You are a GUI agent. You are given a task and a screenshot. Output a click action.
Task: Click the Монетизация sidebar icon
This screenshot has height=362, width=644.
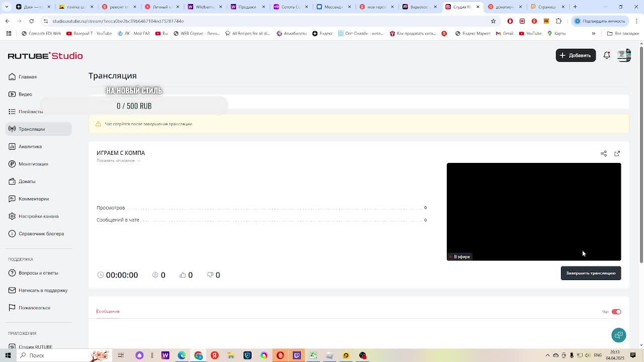pos(12,164)
